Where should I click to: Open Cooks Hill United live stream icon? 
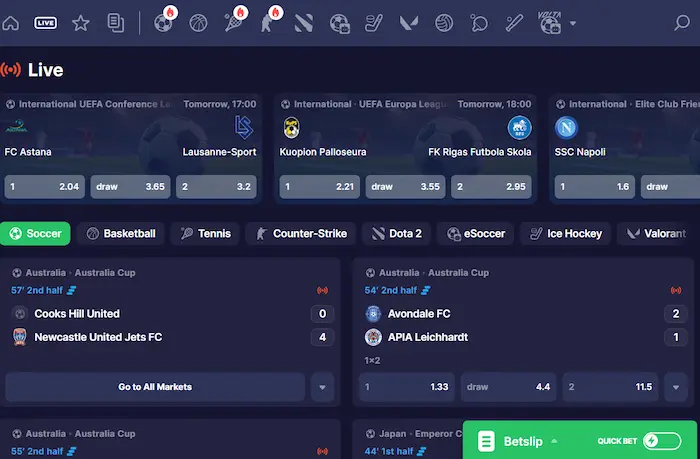point(322,290)
